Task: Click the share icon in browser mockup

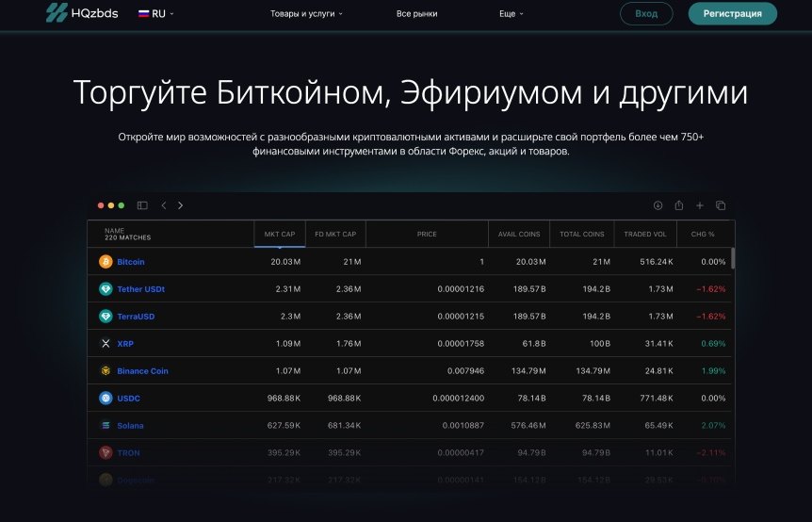Action: 679,205
